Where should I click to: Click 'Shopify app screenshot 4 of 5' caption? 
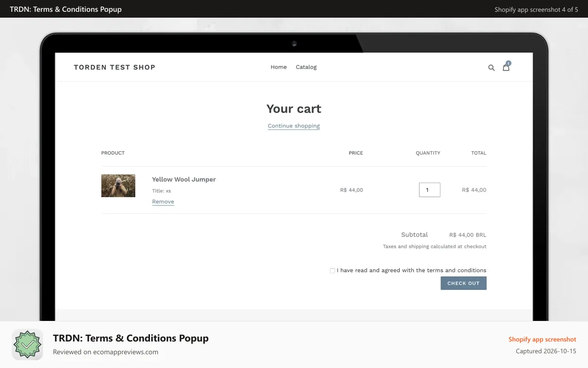click(x=536, y=9)
